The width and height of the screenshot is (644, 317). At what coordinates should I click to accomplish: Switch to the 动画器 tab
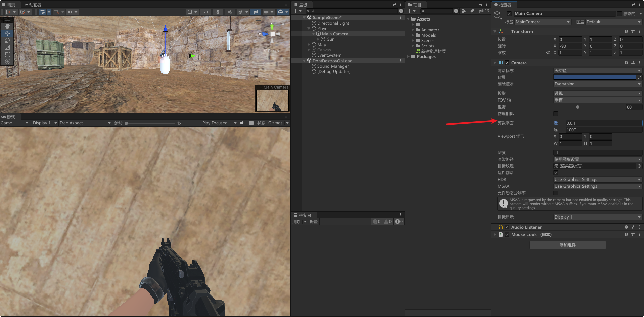[33, 5]
